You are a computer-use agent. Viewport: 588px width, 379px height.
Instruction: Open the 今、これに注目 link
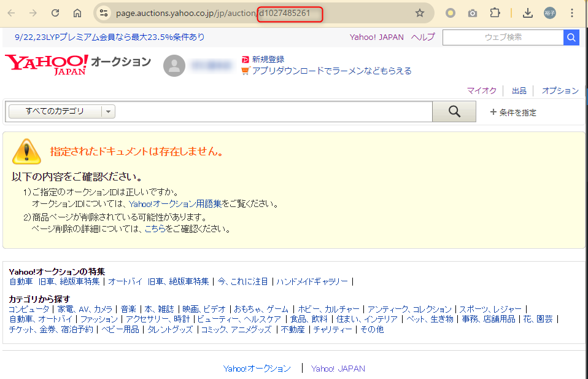(242, 281)
